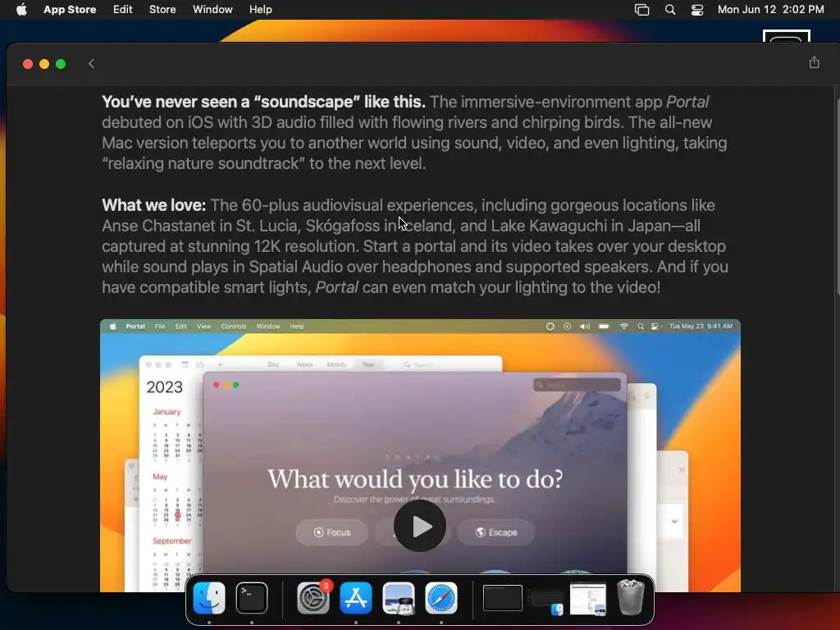Image resolution: width=840 pixels, height=630 pixels.
Task: Launch Terminal from the Dock
Action: [x=252, y=598]
